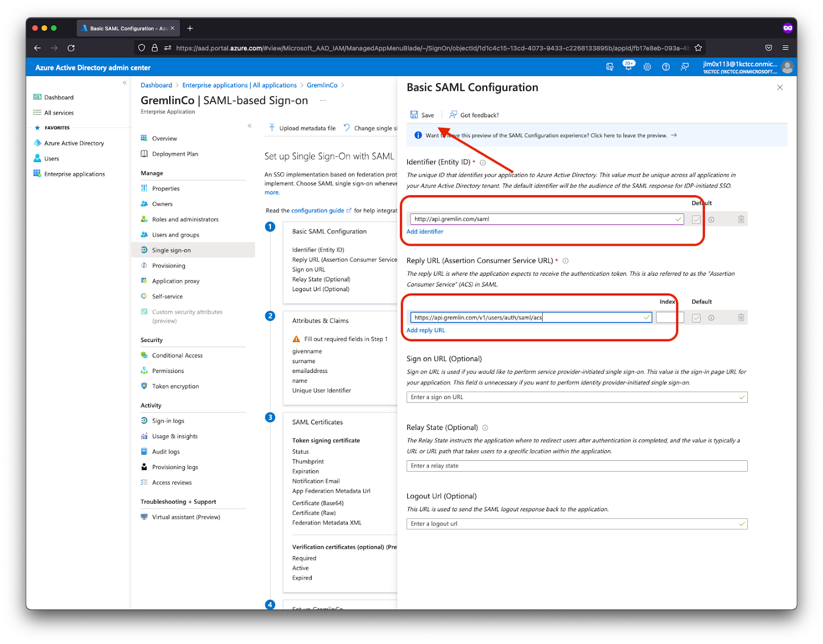This screenshot has height=644, width=823.
Task: Open directory and subscription filter icon
Action: pos(610,67)
